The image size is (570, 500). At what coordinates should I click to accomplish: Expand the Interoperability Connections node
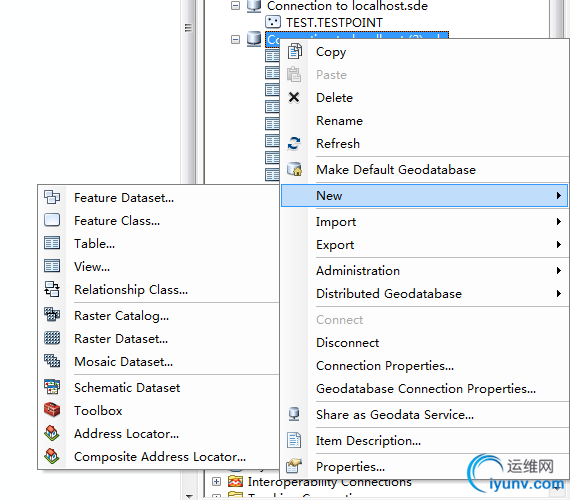tap(216, 481)
